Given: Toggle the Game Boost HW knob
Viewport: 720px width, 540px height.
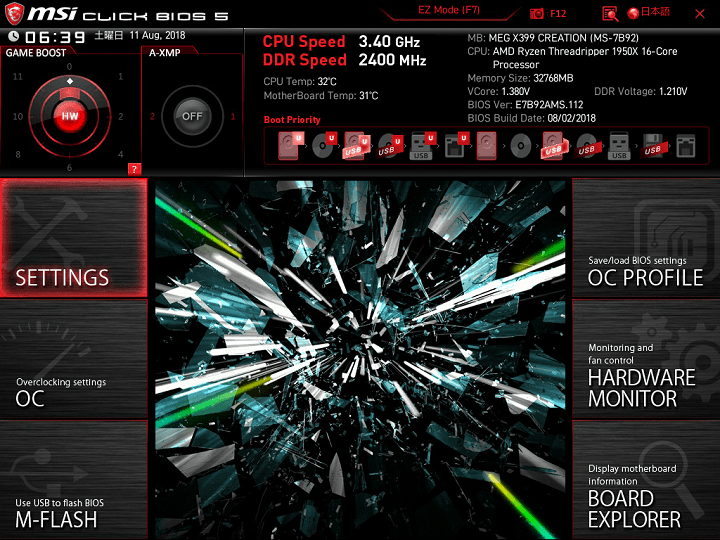Looking at the screenshot, I should (x=70, y=116).
